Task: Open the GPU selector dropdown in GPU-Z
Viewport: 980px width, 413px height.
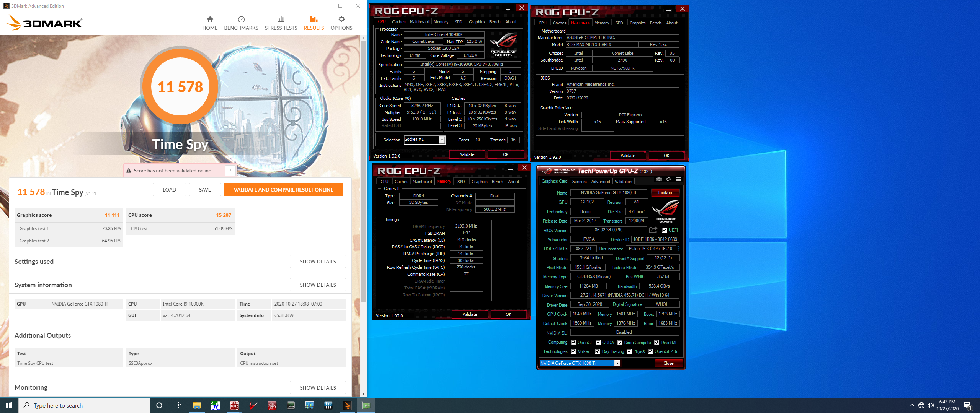Action: (617, 363)
